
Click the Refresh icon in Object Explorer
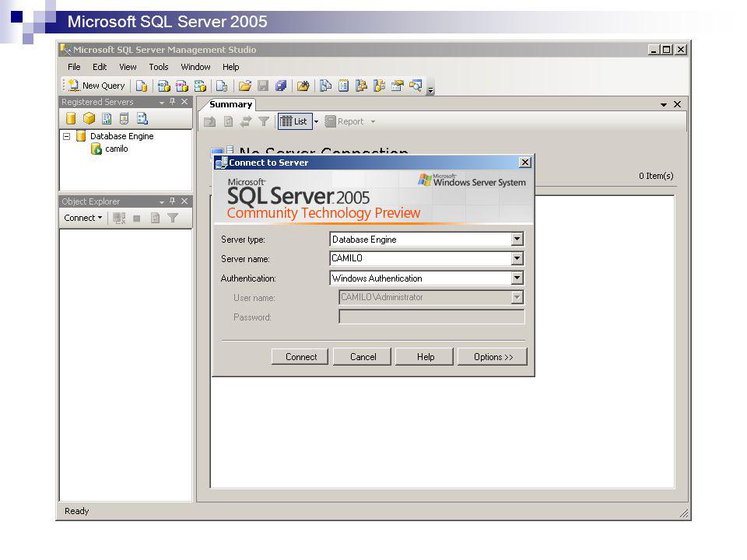(x=155, y=218)
